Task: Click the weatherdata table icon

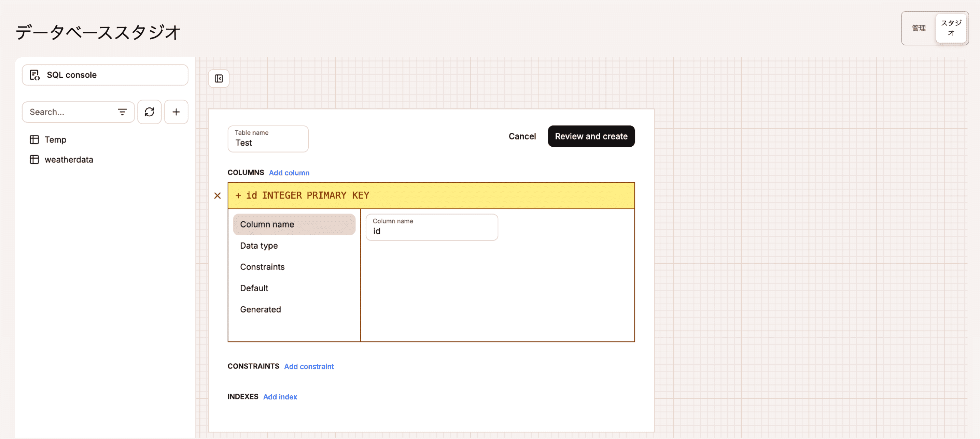Action: tap(34, 160)
